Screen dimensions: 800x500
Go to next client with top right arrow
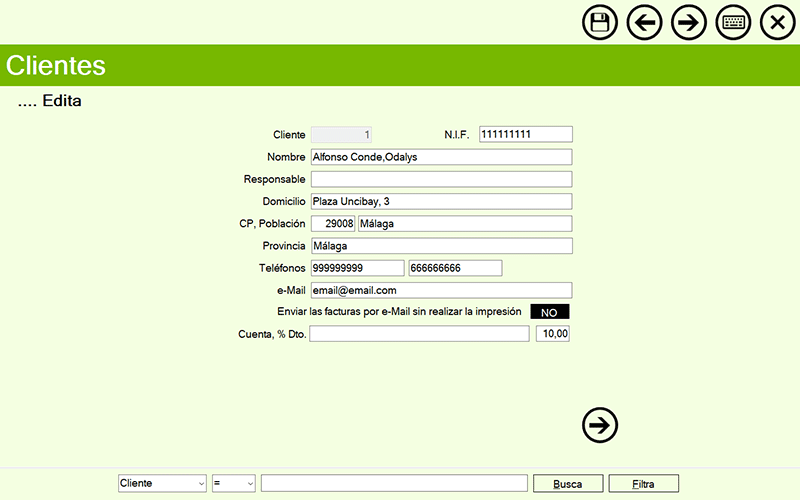[x=689, y=23]
